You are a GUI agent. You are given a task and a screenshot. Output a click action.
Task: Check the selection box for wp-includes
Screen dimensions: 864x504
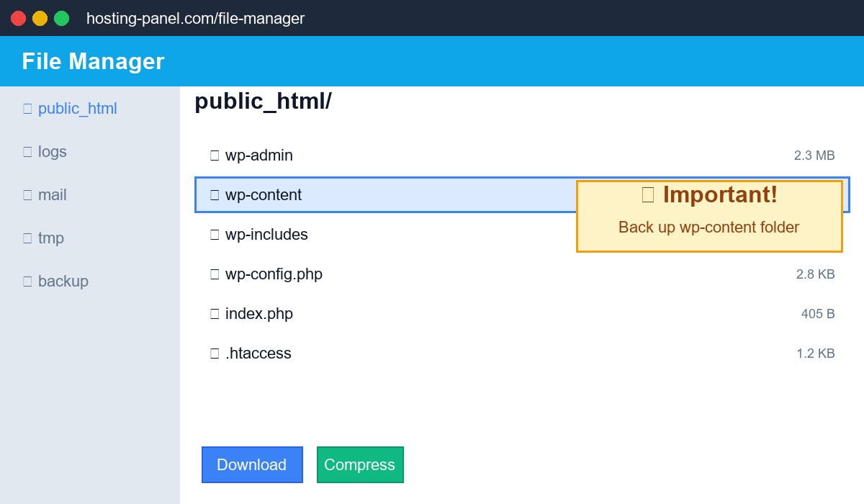tap(214, 234)
